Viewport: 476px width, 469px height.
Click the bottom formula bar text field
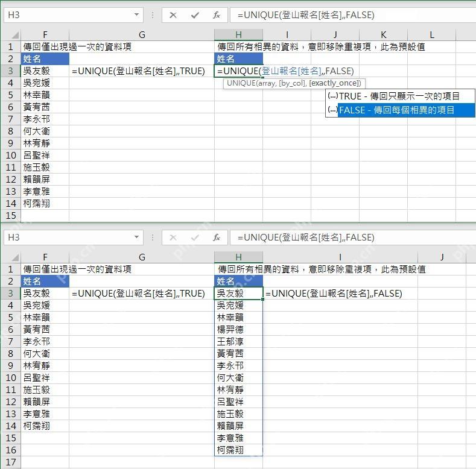[x=353, y=238]
